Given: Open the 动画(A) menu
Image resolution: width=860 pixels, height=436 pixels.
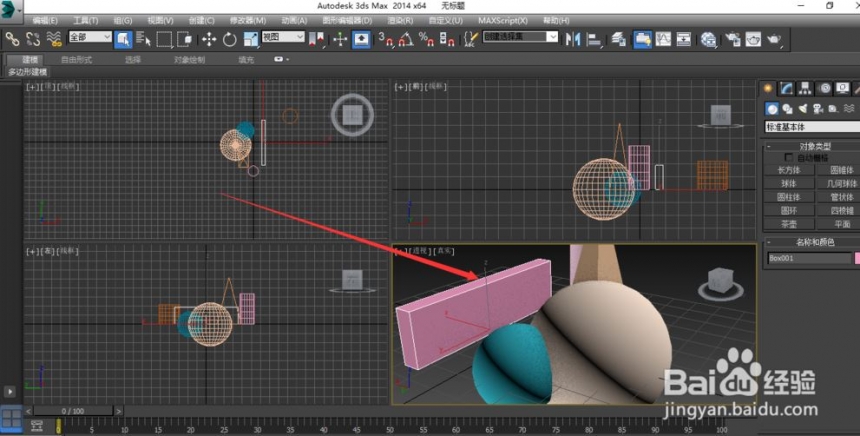Looking at the screenshot, I should (294, 20).
